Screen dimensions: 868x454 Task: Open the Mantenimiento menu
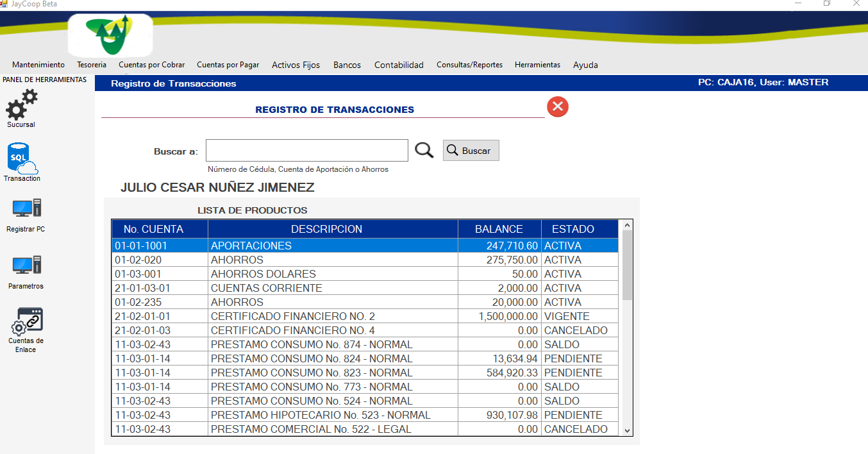pos(38,65)
